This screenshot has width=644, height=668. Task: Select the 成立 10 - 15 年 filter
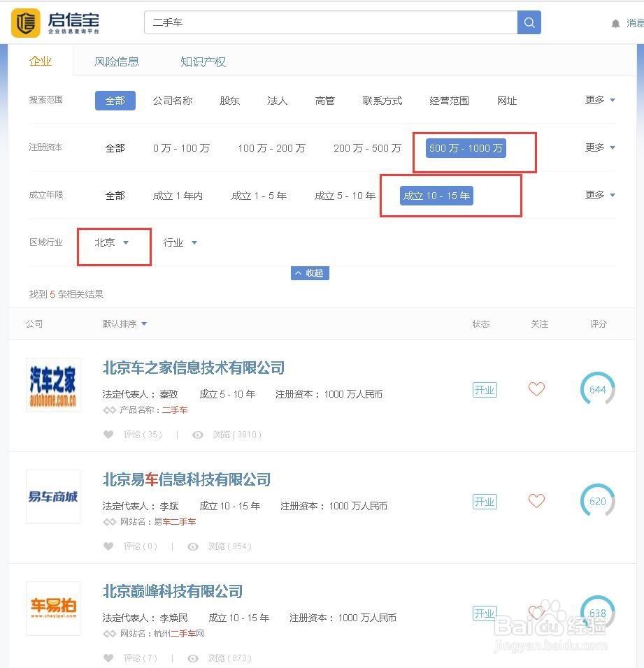coord(436,196)
